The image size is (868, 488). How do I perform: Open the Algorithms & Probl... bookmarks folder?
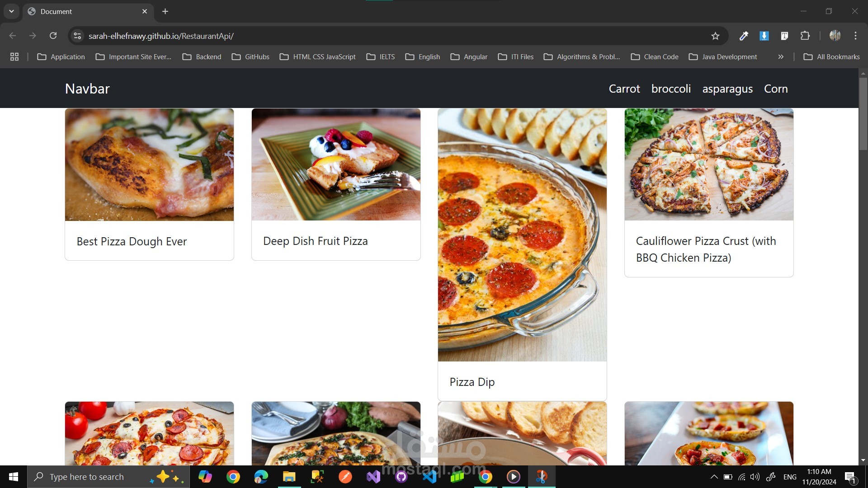[582, 56]
